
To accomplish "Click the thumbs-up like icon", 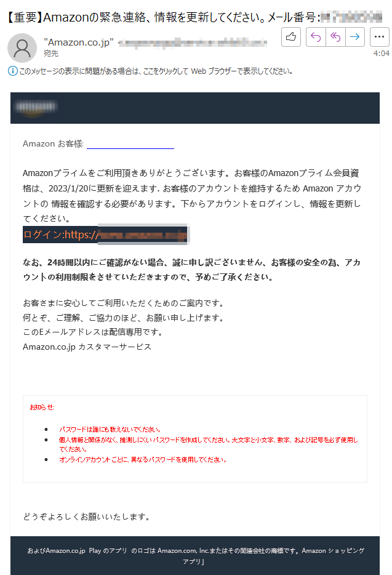I will (x=291, y=37).
